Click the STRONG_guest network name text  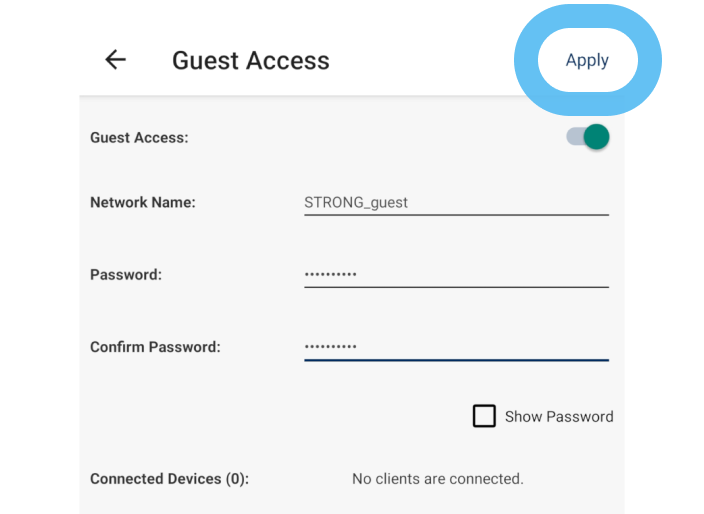[356, 202]
